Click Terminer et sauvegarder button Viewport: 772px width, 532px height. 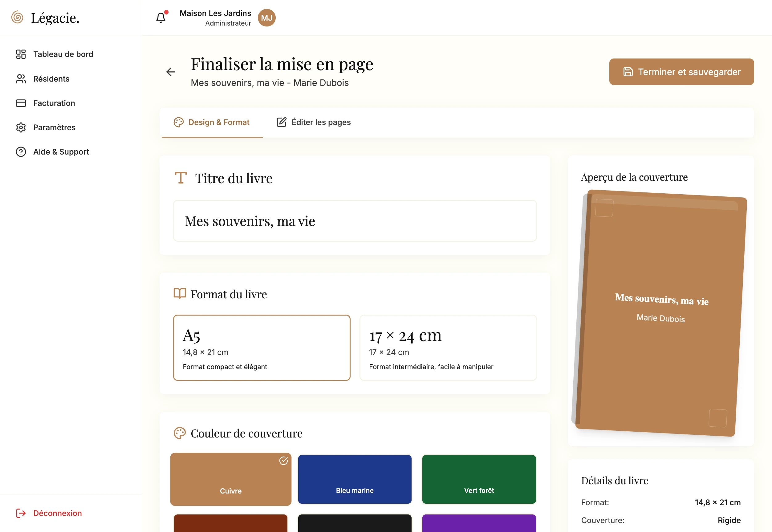681,72
